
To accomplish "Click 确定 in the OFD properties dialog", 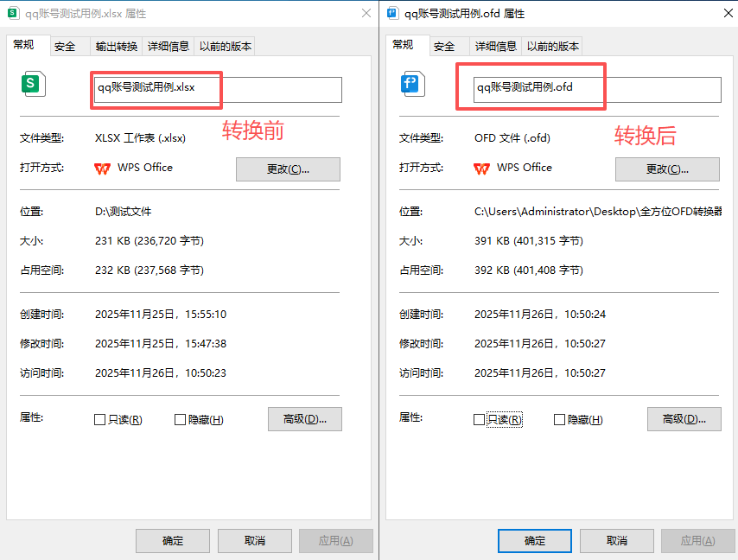I will coord(534,540).
